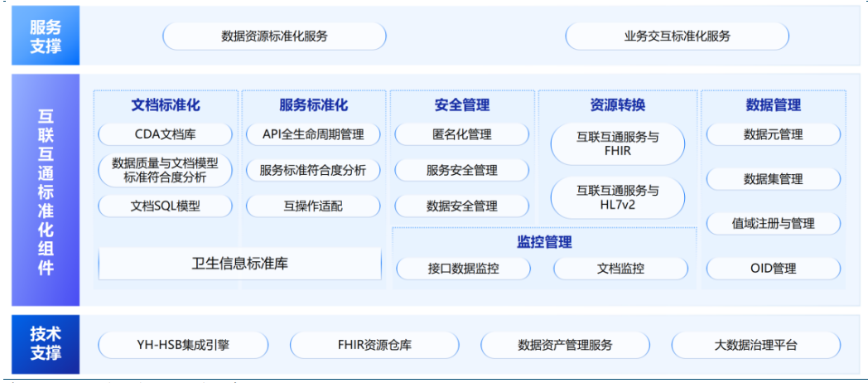Click the 值域注册与管理 item
The width and height of the screenshot is (868, 383).
[x=773, y=223]
